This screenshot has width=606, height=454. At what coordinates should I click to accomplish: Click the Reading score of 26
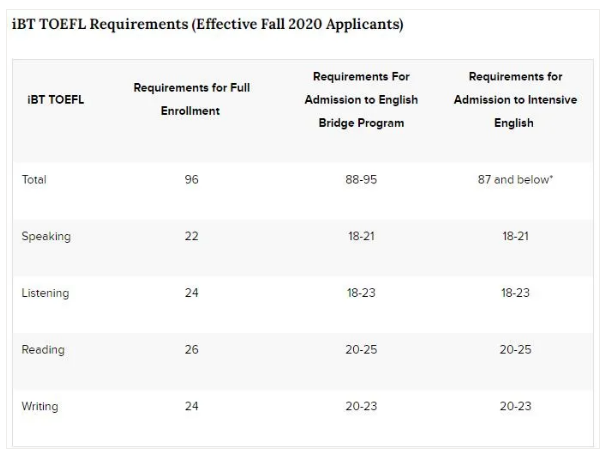[x=192, y=350]
